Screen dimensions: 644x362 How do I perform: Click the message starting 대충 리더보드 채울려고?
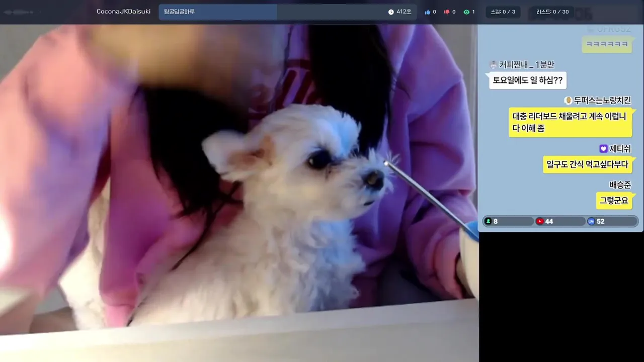pyautogui.click(x=570, y=122)
